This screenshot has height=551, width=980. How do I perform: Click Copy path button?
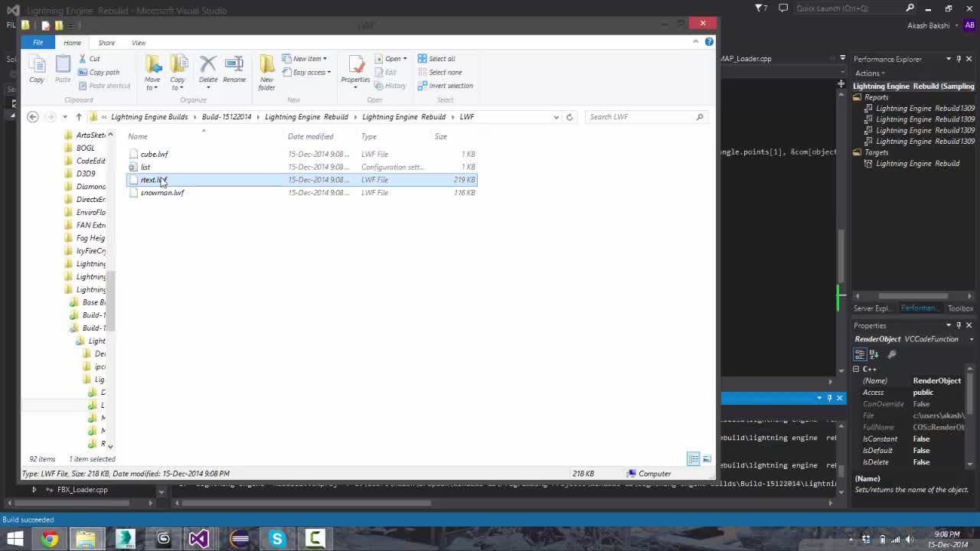click(x=98, y=73)
